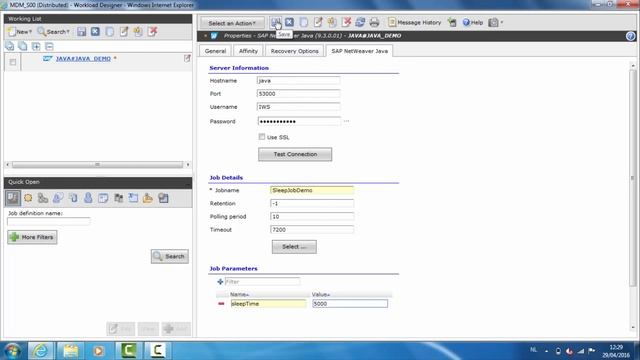Select the user (person) icon in Quick Open
Image resolution: width=640 pixels, height=360 pixels.
coord(88,198)
